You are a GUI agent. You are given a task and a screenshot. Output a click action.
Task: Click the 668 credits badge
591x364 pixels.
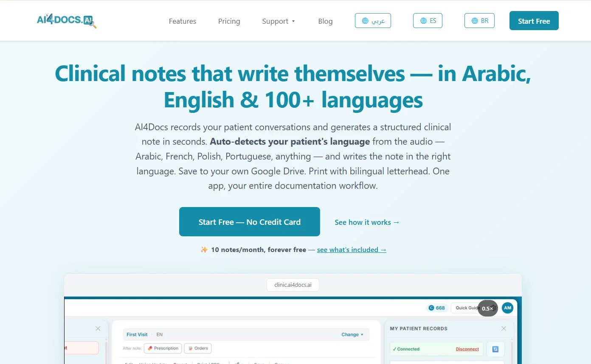tap(437, 308)
